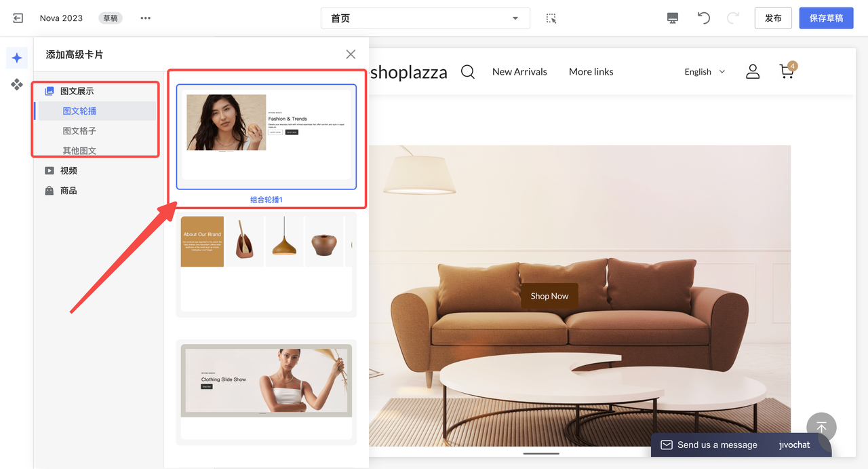Select the 其他图文 subcategory
The height and width of the screenshot is (469, 868).
pos(79,151)
